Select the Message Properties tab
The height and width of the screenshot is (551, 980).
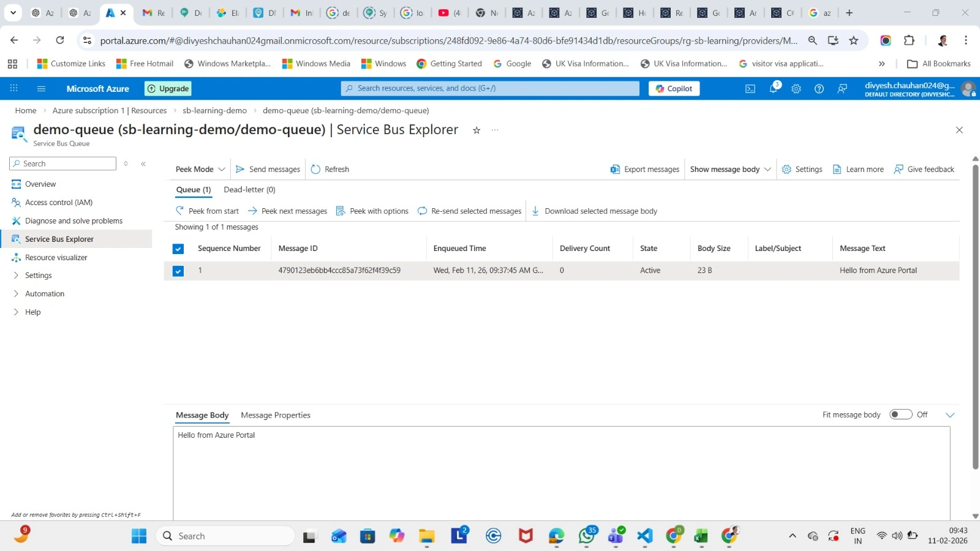pos(276,415)
